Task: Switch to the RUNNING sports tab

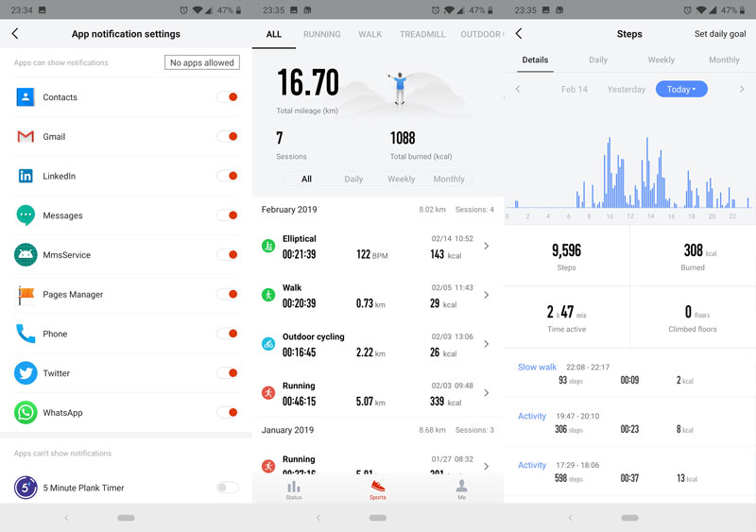Action: pyautogui.click(x=321, y=34)
